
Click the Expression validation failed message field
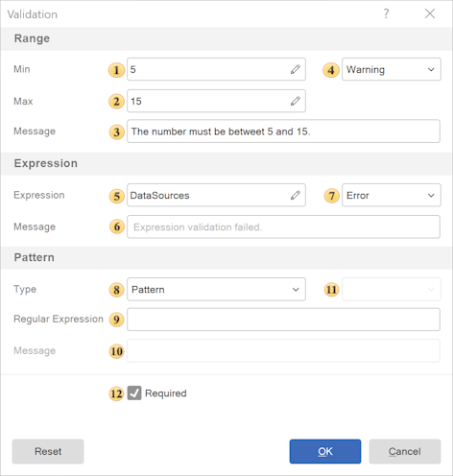click(283, 226)
